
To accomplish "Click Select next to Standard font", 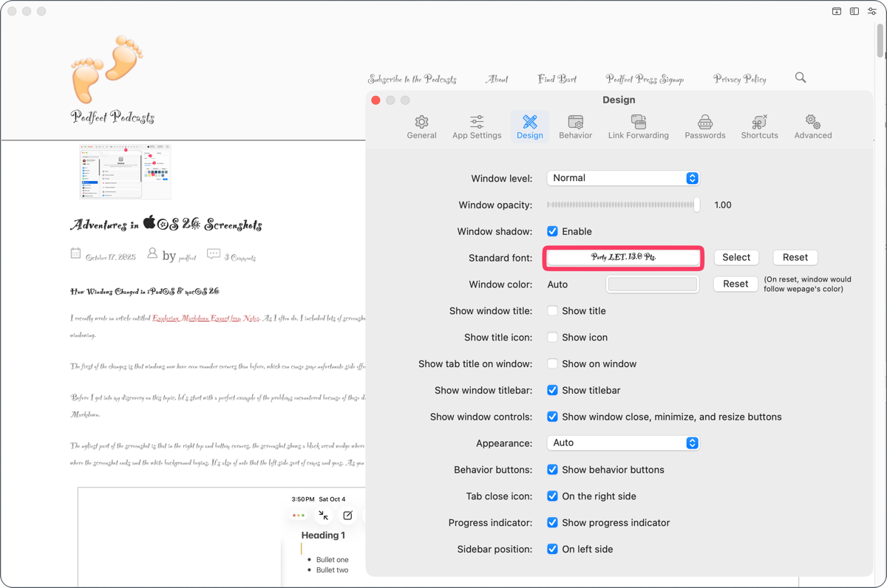I will [736, 257].
